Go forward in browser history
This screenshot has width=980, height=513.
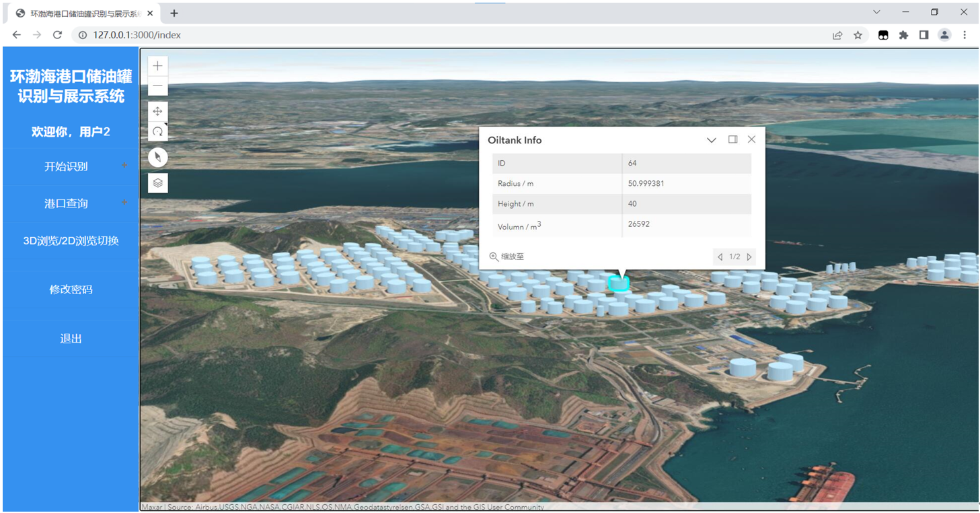point(37,35)
